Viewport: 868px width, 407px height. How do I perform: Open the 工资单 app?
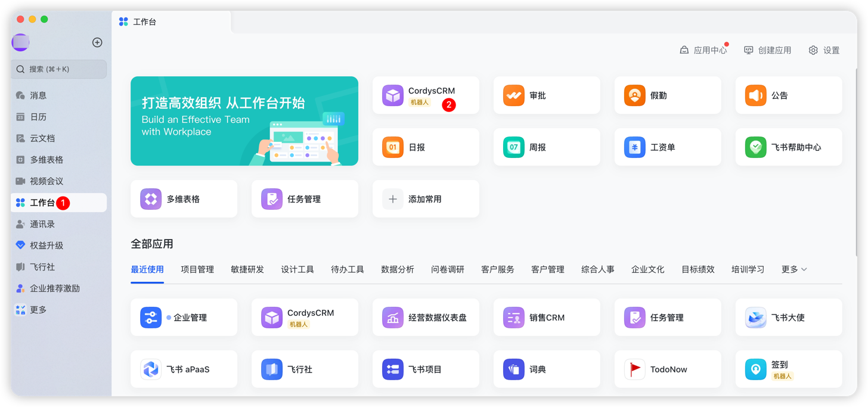click(x=667, y=147)
